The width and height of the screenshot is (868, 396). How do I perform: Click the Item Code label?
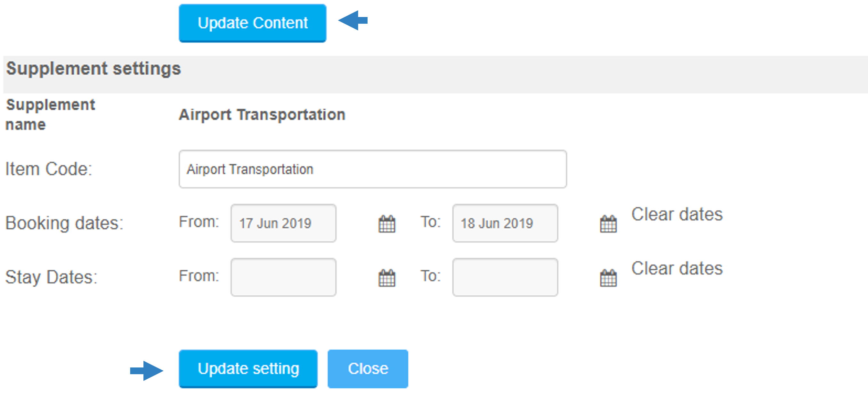coord(49,169)
